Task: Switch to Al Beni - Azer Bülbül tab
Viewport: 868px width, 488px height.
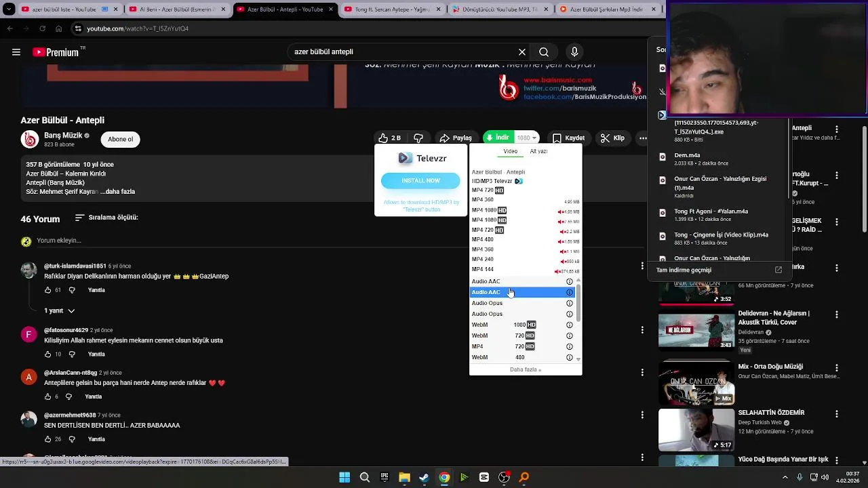Action: [x=178, y=9]
